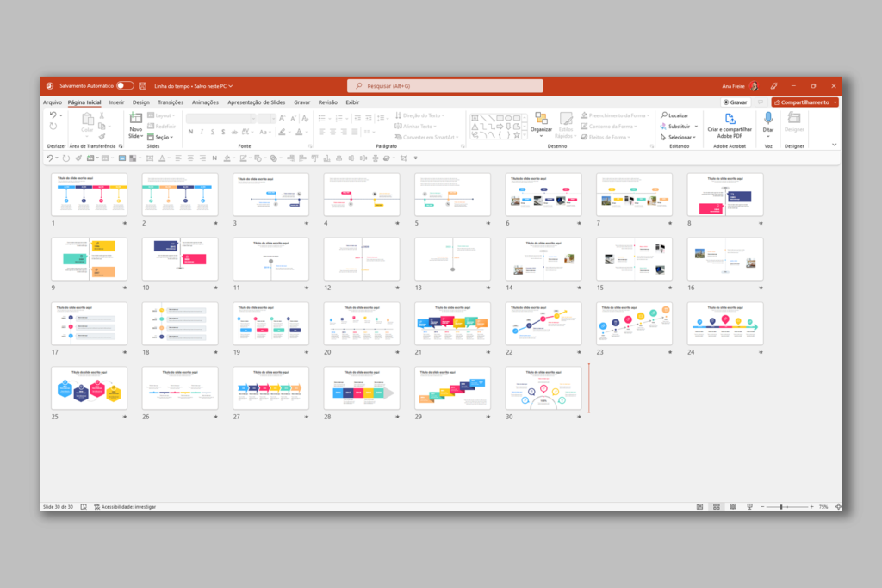Switch to Slide Sorter view icon
Image resolution: width=882 pixels, height=588 pixels.
[717, 507]
